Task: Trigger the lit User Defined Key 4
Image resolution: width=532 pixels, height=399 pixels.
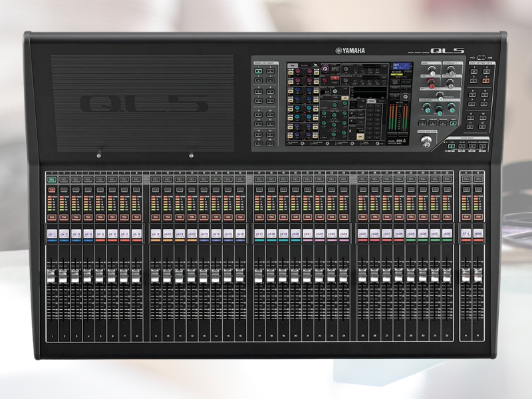Action: tap(485, 80)
